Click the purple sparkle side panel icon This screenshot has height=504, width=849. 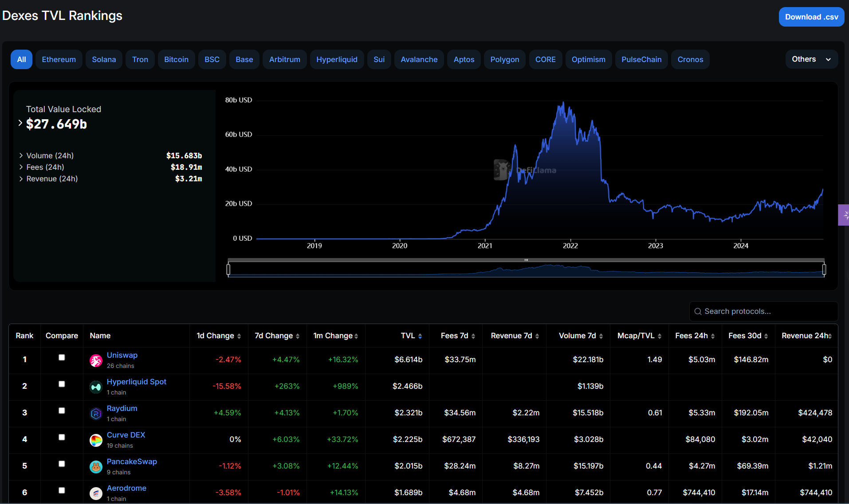click(x=844, y=215)
